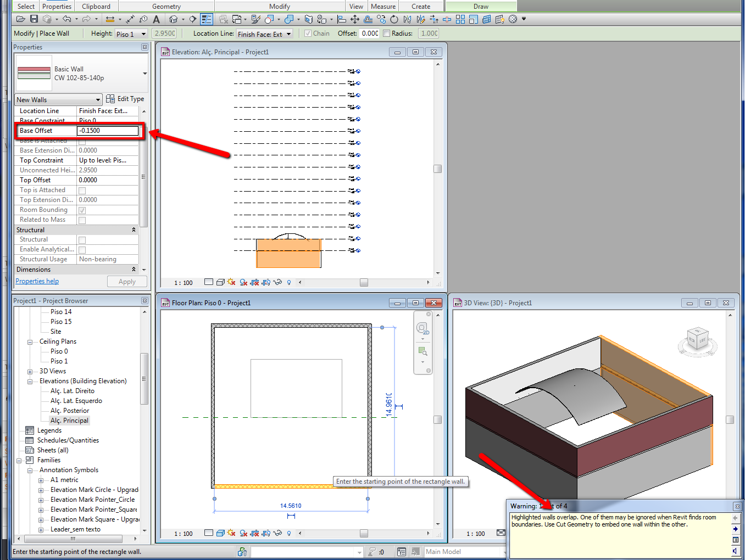Click the Rotate tool icon

coord(394,19)
